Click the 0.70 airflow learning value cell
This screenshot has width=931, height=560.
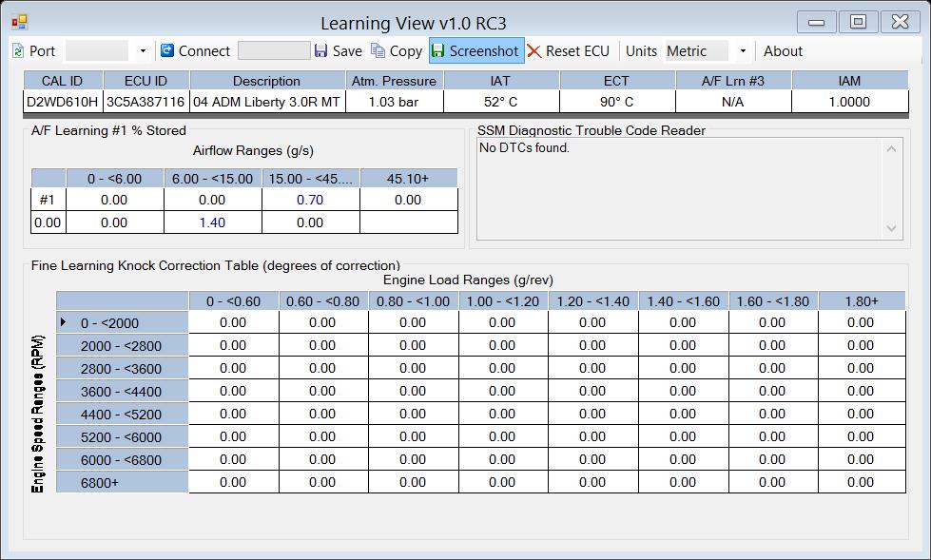[x=310, y=200]
